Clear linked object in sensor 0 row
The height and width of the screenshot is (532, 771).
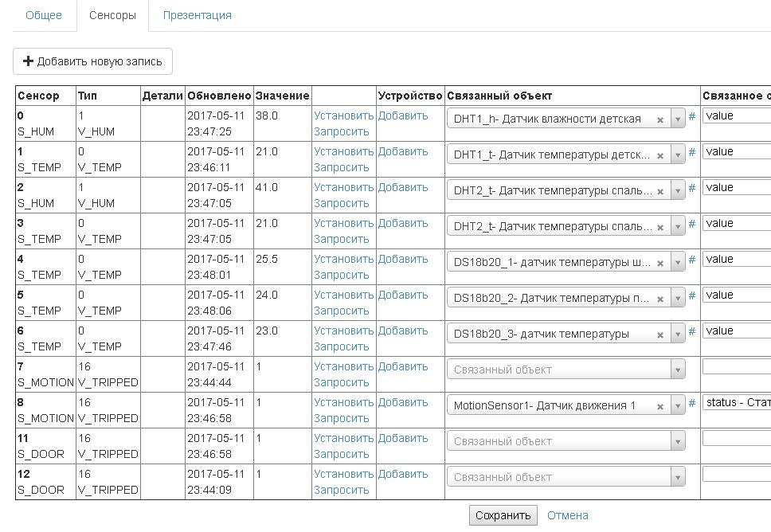pos(660,119)
